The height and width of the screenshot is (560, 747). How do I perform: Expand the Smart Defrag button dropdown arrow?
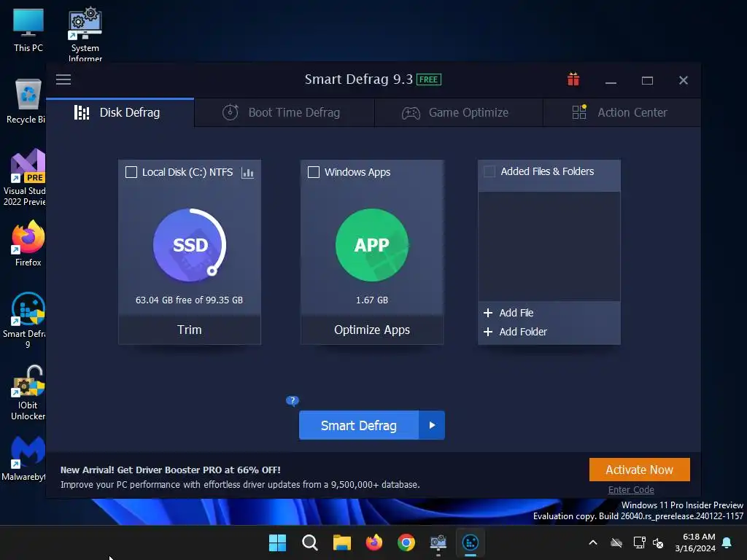point(432,425)
